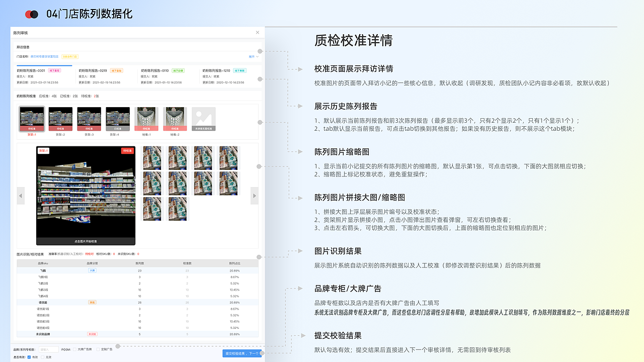Click the right arrow to switch to next image
The width and height of the screenshot is (644, 362).
pyautogui.click(x=255, y=196)
